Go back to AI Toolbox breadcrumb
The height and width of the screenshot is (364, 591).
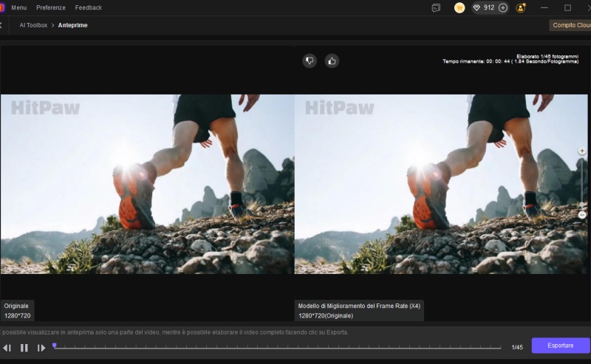pos(33,25)
